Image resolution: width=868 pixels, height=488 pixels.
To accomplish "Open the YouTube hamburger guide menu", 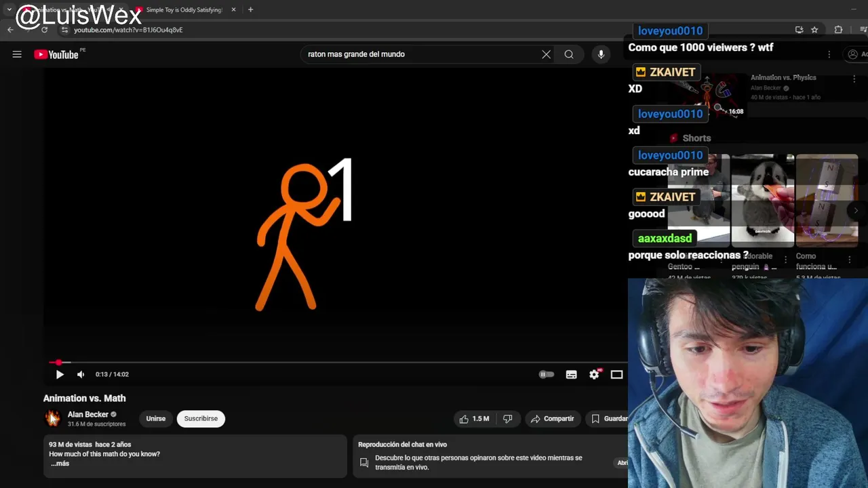I will (17, 54).
